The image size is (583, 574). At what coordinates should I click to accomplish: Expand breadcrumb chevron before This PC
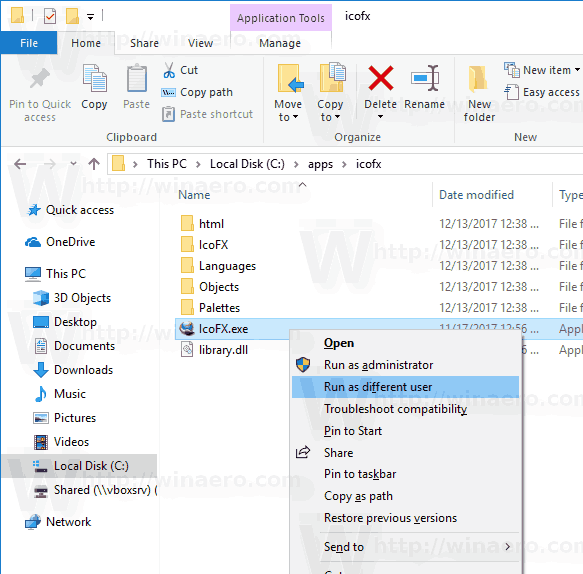pyautogui.click(x=135, y=164)
